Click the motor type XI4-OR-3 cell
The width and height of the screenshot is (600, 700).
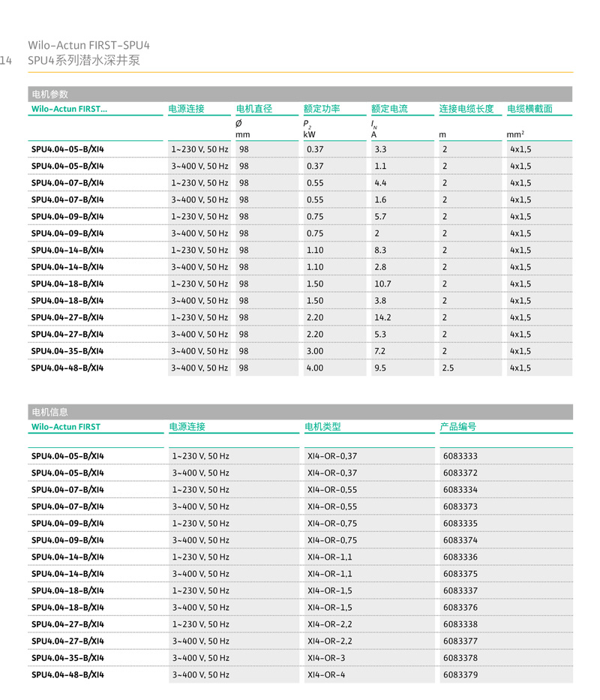coord(326,658)
